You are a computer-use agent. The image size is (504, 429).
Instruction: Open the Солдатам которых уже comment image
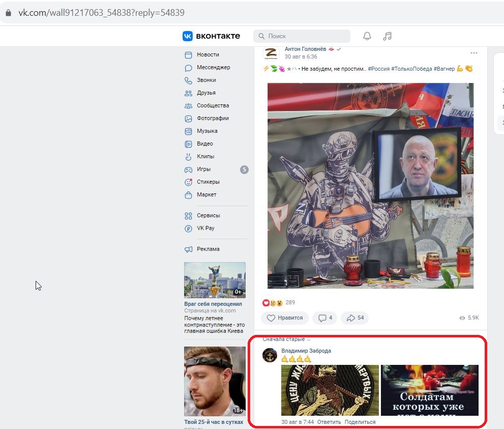click(x=430, y=390)
